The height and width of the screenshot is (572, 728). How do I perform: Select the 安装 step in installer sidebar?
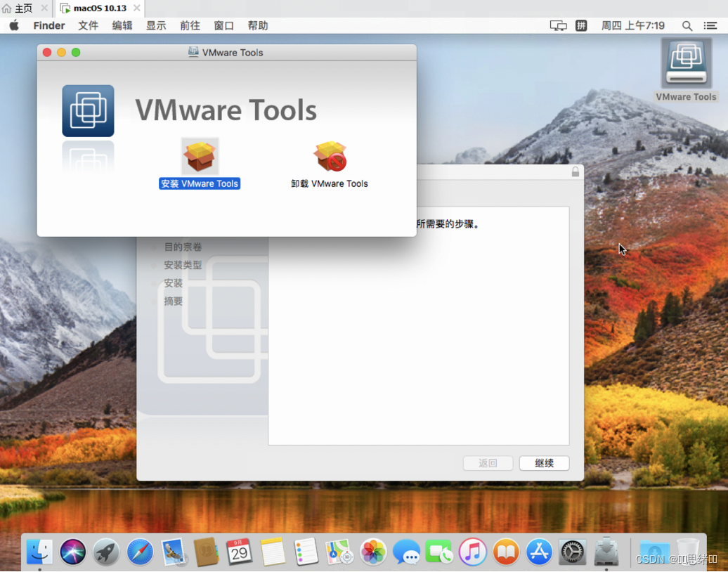[173, 283]
